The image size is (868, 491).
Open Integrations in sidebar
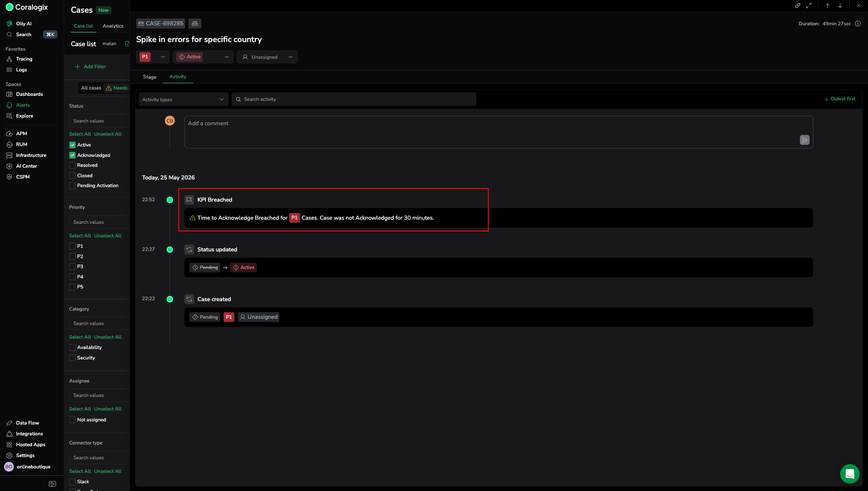24,434
